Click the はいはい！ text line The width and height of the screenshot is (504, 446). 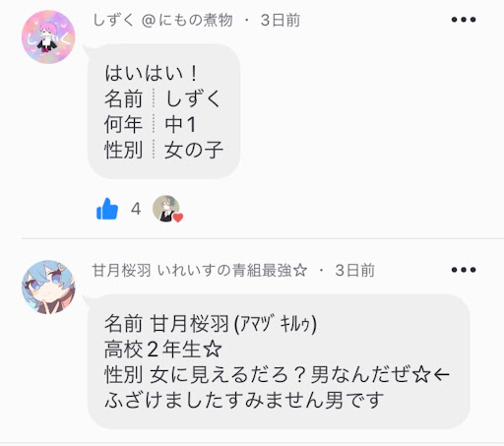[x=151, y=73]
